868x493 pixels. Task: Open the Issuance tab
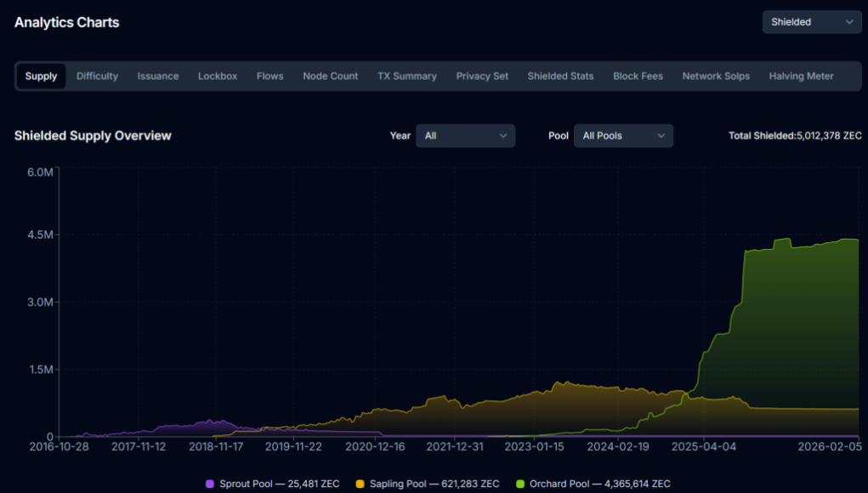(158, 76)
